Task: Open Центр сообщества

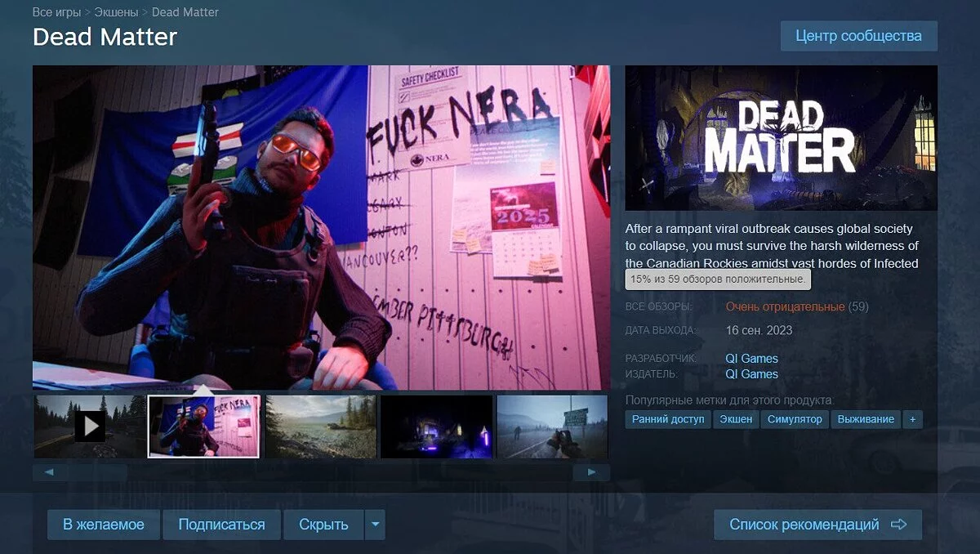Action: point(858,36)
